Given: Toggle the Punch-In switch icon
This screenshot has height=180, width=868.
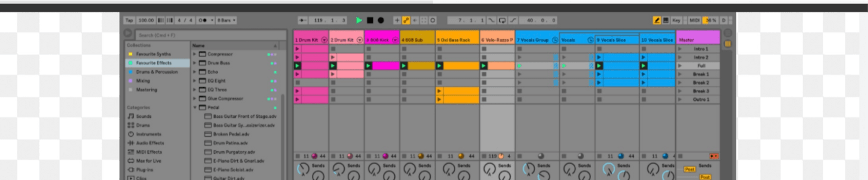Looking at the screenshot, I should (491, 20).
